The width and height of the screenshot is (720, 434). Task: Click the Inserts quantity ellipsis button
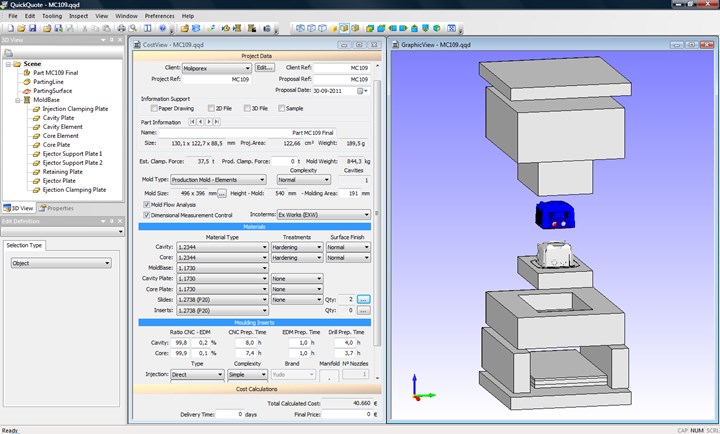pyautogui.click(x=363, y=310)
